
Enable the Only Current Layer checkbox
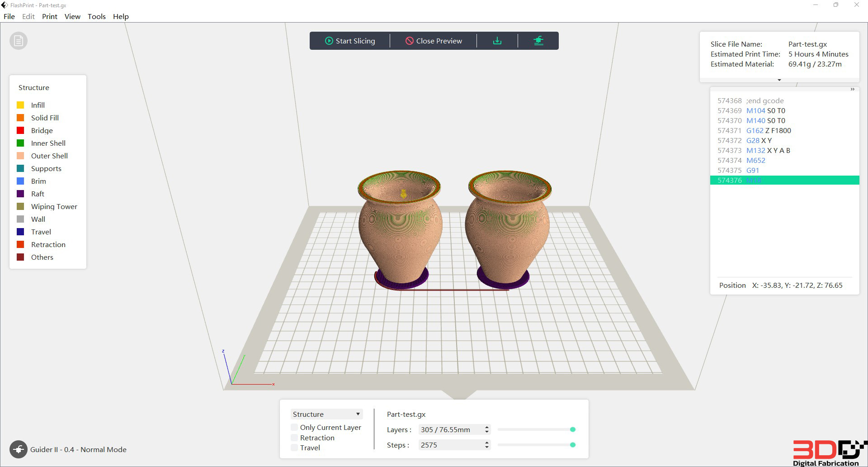[294, 427]
